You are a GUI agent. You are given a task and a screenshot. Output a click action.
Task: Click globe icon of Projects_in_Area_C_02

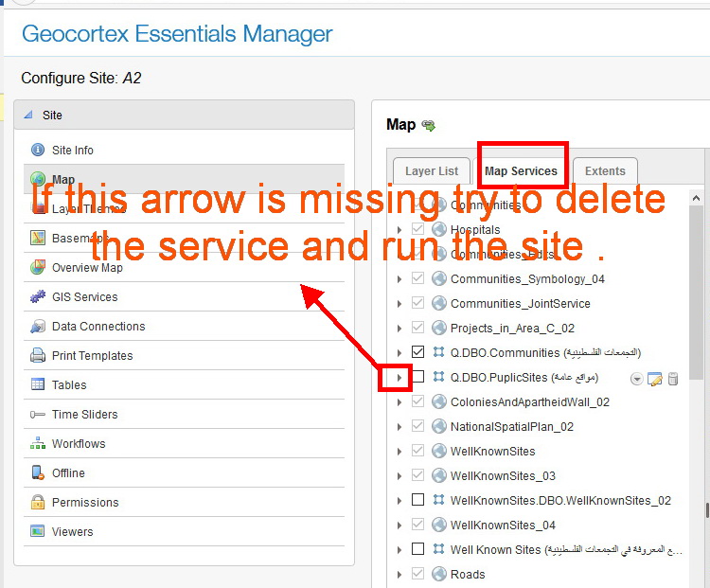pyautogui.click(x=438, y=328)
